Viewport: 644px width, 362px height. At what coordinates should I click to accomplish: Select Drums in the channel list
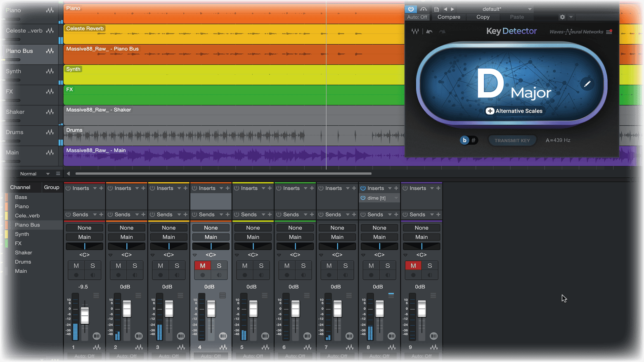[x=23, y=262]
